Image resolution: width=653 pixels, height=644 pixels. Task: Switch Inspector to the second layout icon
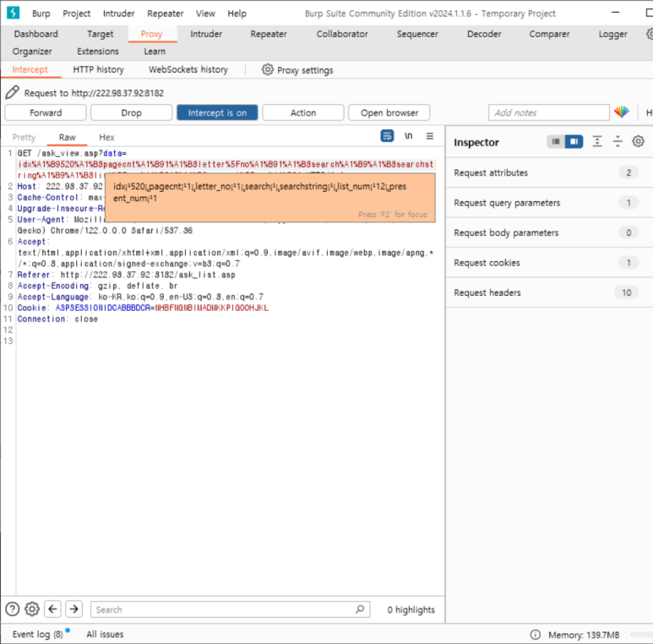click(x=574, y=142)
